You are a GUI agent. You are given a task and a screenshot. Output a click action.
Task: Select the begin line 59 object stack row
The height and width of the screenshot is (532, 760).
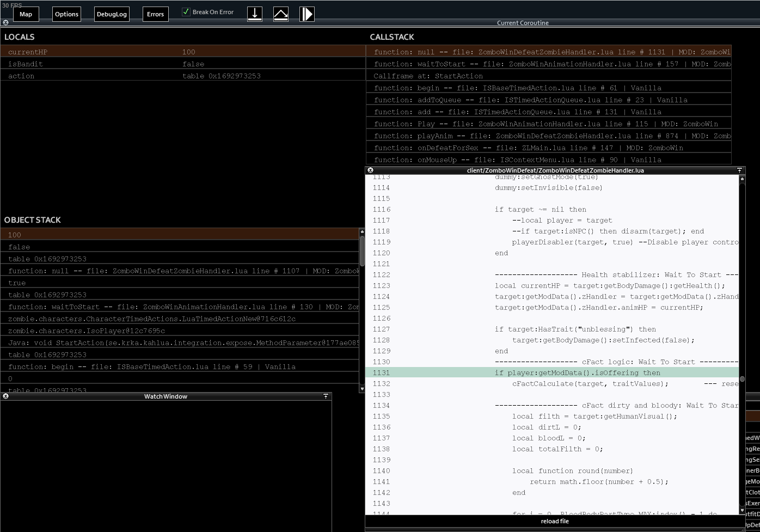(180, 366)
